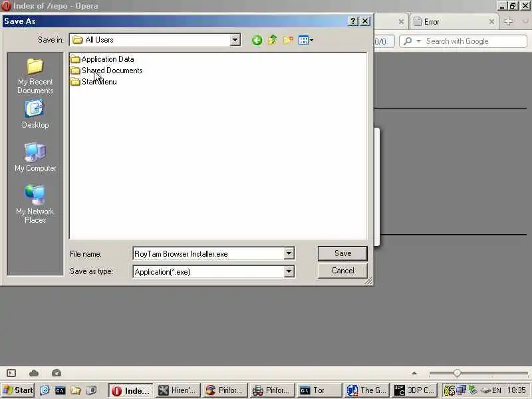Screen dimensions: 532x399
Task: Open the View menu icon in Save As
Action: (x=305, y=41)
